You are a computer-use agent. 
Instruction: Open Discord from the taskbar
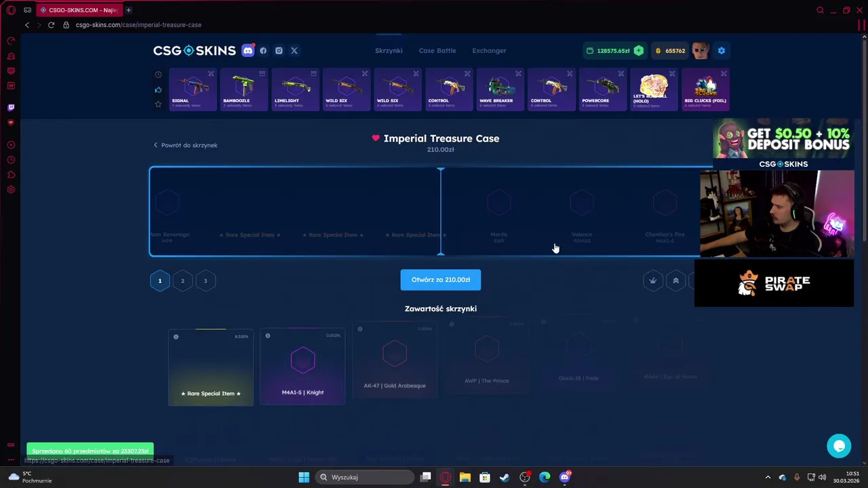565,477
